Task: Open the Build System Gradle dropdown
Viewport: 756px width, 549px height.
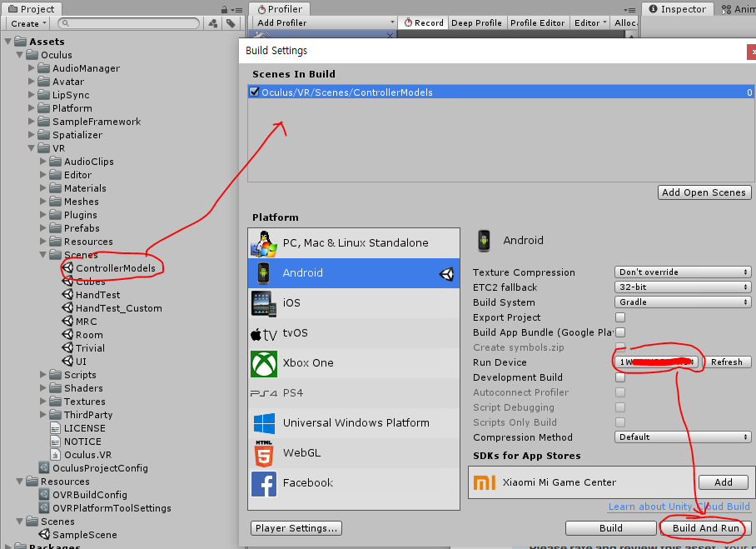Action: pos(683,302)
